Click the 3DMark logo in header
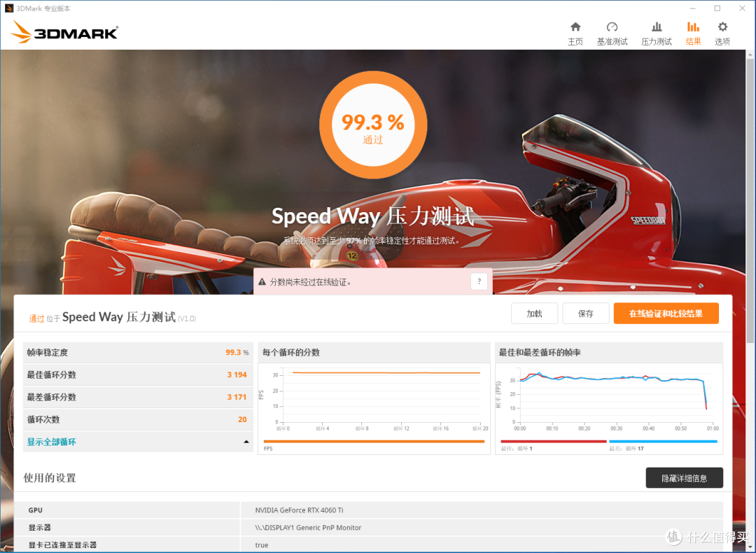 (64, 31)
